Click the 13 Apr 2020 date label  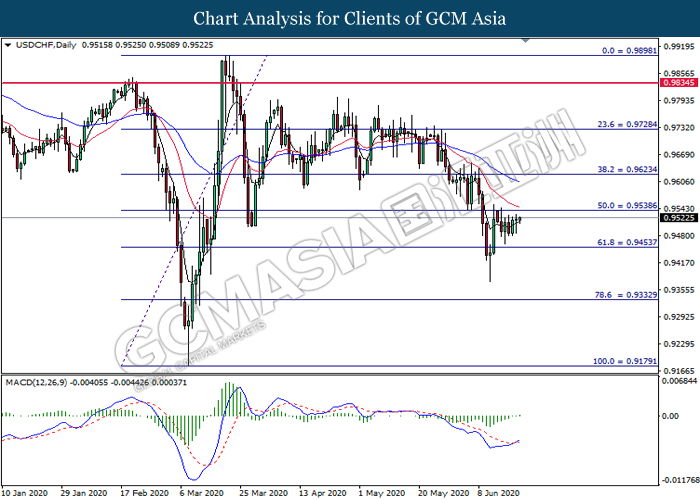click(323, 493)
